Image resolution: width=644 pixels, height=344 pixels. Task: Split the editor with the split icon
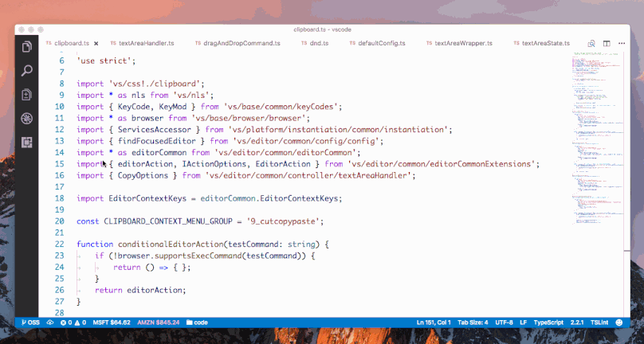pos(607,43)
